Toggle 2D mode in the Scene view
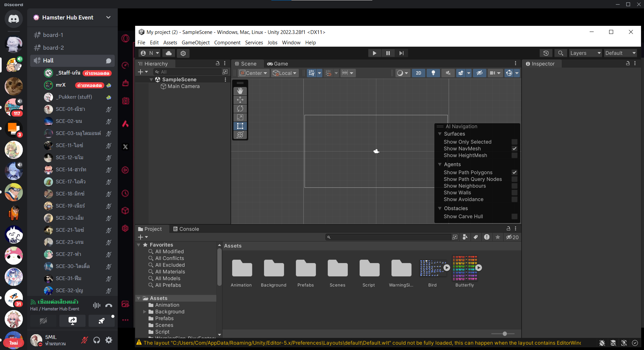Viewport: 644px width, 350px height. [x=418, y=73]
